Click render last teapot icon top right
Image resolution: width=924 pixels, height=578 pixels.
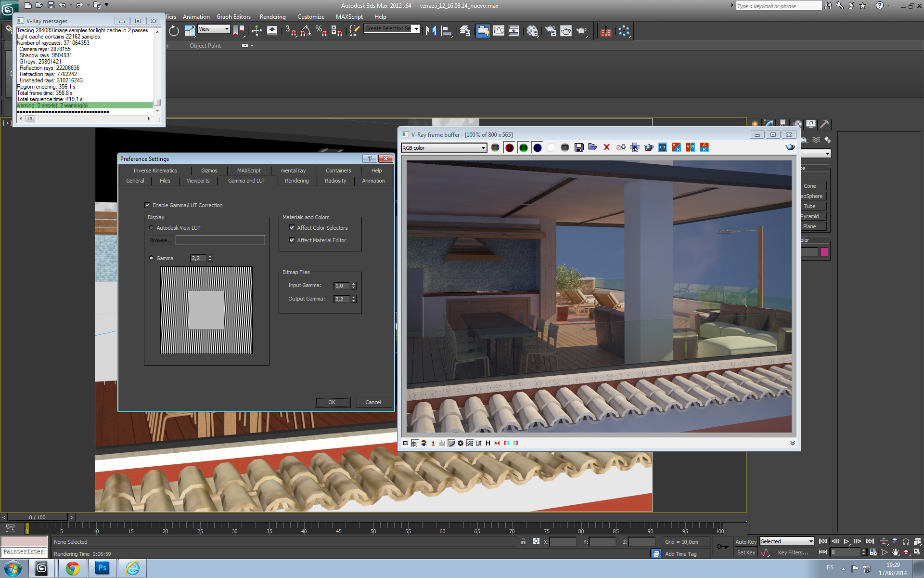pyautogui.click(x=790, y=147)
